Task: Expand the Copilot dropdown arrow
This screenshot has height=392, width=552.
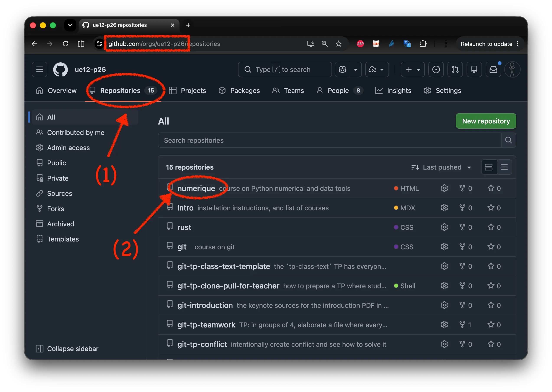Action: 356,70
